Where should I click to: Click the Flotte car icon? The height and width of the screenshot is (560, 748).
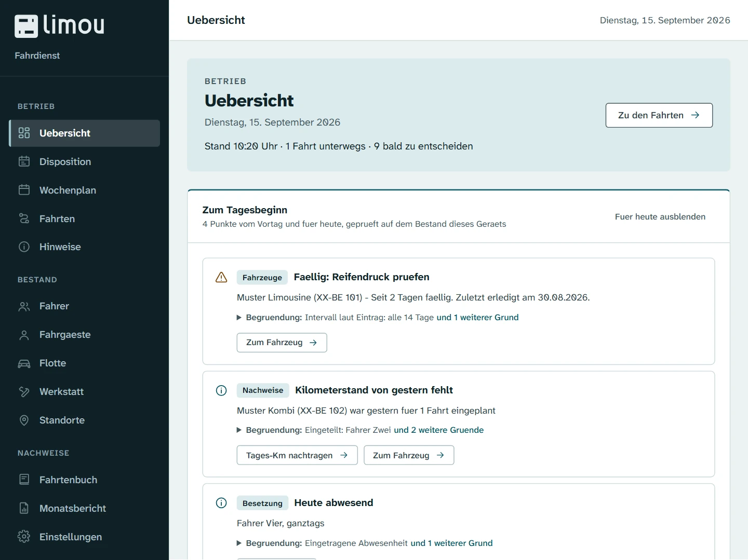coord(24,363)
